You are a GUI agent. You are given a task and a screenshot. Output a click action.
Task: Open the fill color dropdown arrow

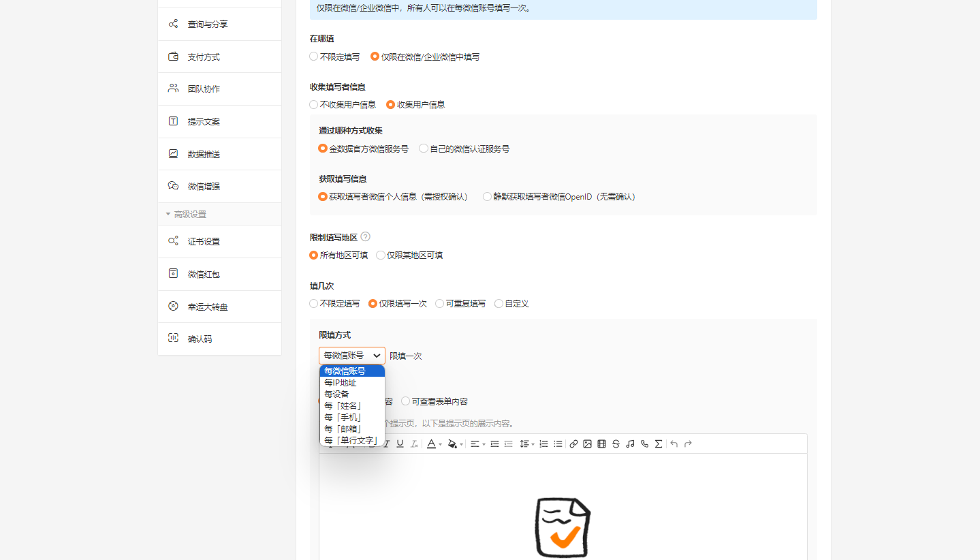(461, 444)
